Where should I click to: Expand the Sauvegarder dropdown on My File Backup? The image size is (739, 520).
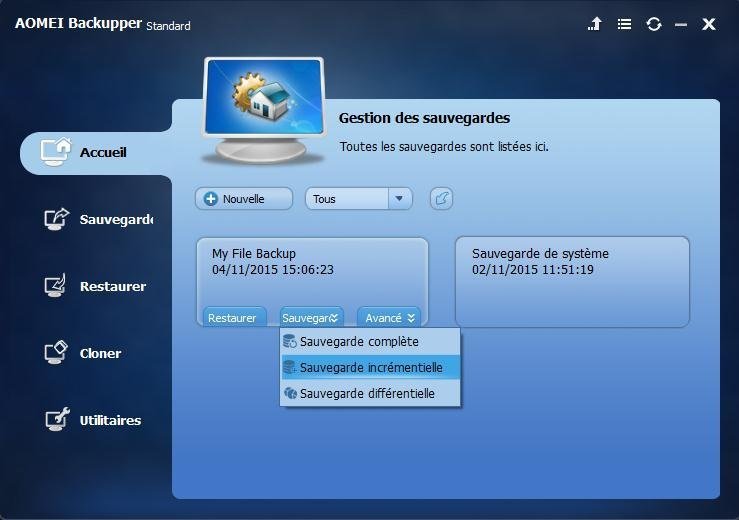[310, 318]
